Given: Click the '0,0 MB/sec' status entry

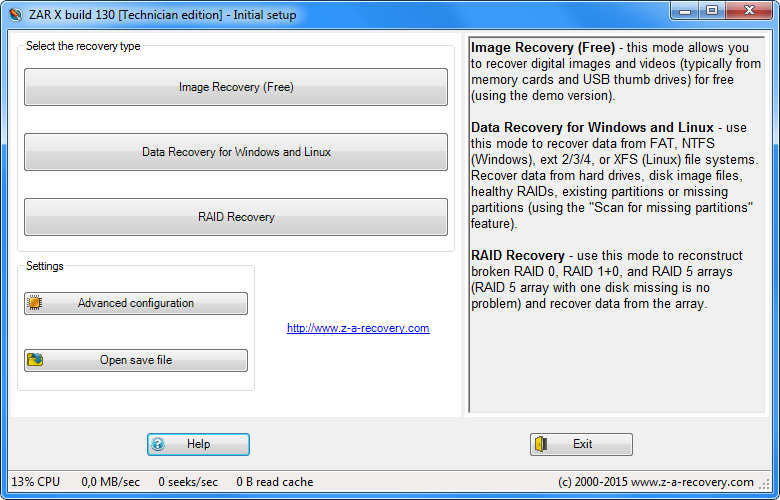Looking at the screenshot, I should point(110,482).
